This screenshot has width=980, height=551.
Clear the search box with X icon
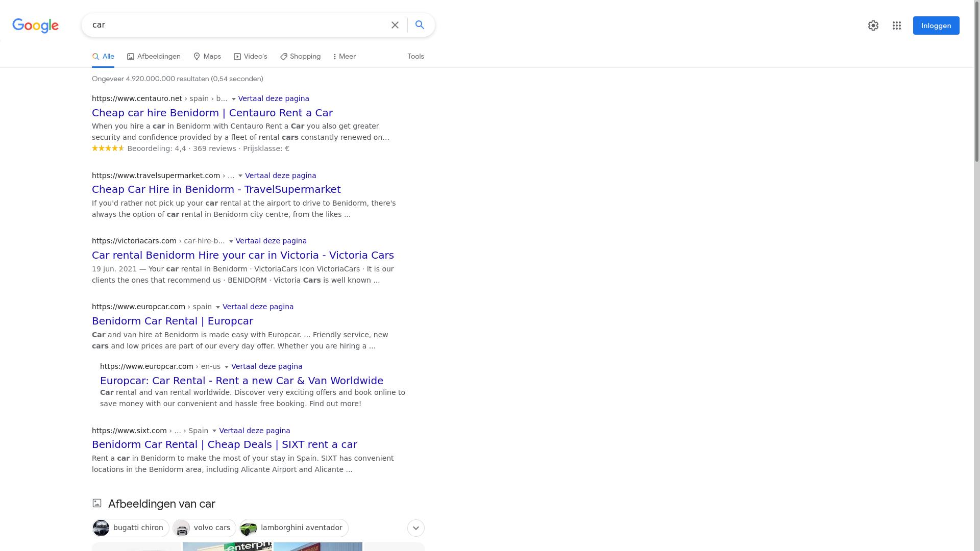tap(395, 25)
